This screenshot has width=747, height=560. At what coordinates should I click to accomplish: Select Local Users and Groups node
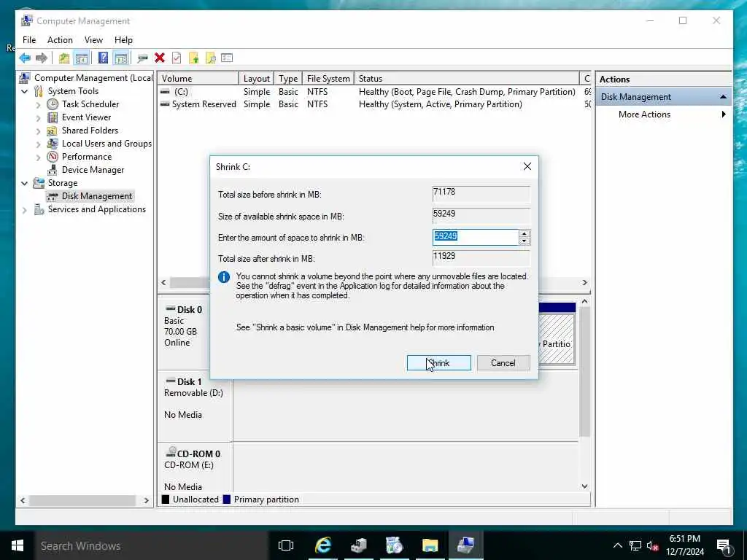point(107,144)
